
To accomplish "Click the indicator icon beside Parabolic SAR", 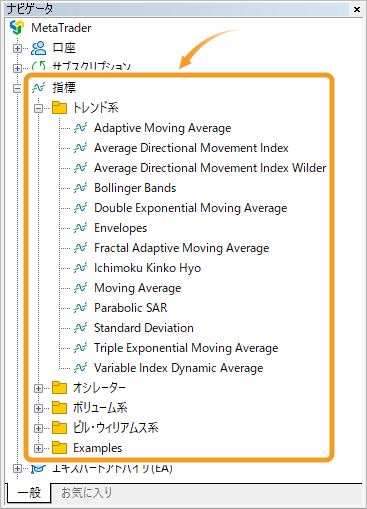I will 80,308.
